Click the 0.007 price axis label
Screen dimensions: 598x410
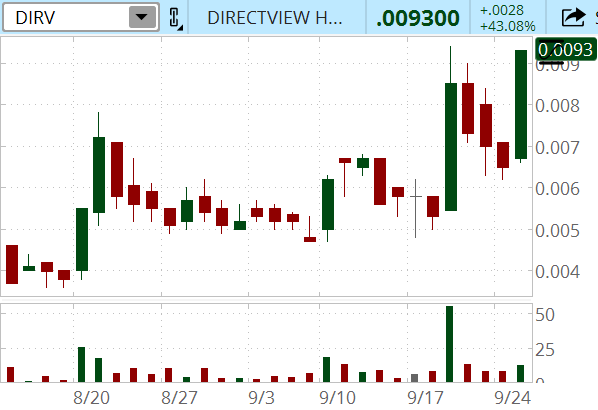click(x=557, y=148)
